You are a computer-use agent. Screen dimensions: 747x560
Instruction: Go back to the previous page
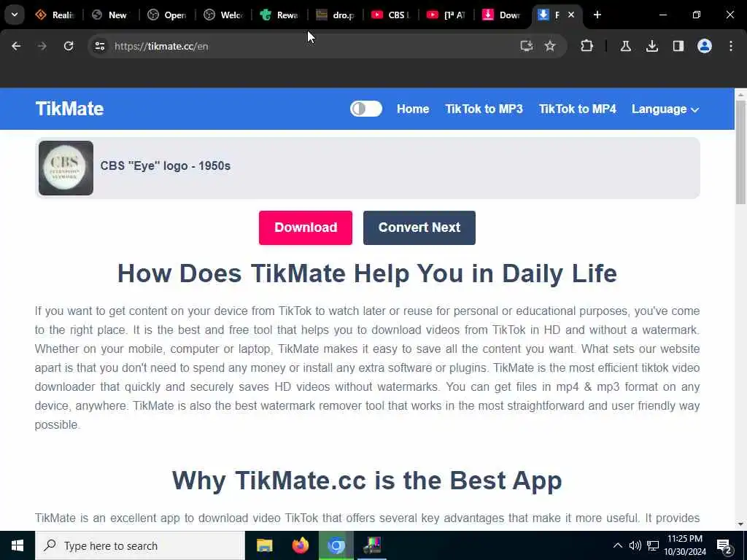16,46
